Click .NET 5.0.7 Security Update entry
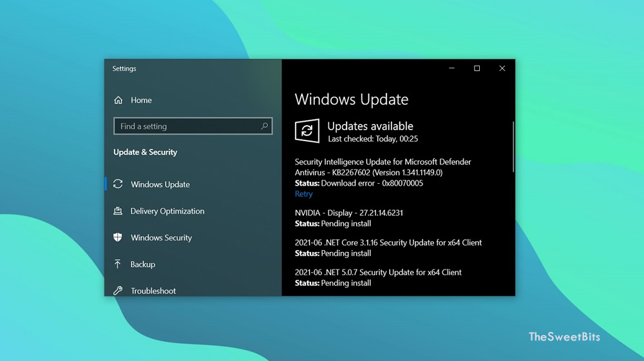The width and height of the screenshot is (644, 361). coord(378,272)
